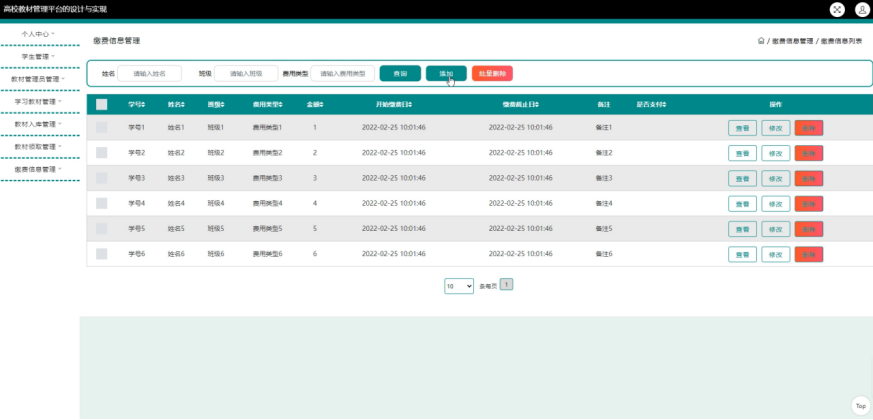
Task: Click the 费用类型3 cell
Action: tap(268, 178)
